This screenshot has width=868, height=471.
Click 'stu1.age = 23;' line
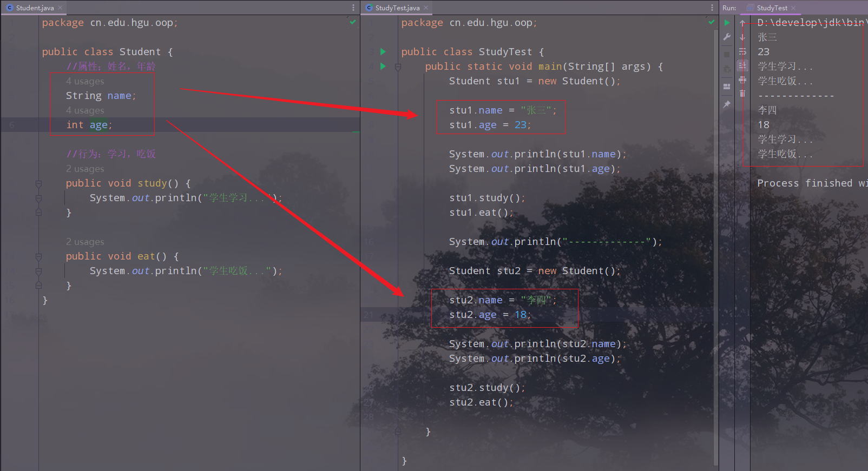coord(490,125)
